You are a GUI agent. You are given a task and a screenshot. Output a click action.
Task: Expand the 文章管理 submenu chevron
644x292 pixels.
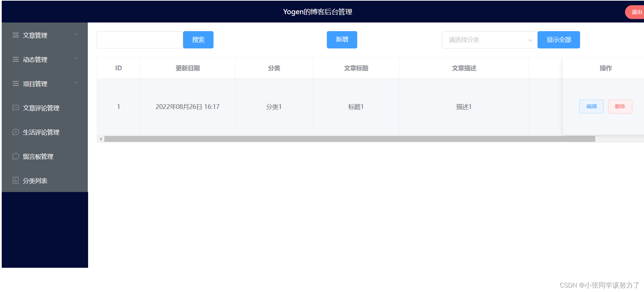click(77, 34)
